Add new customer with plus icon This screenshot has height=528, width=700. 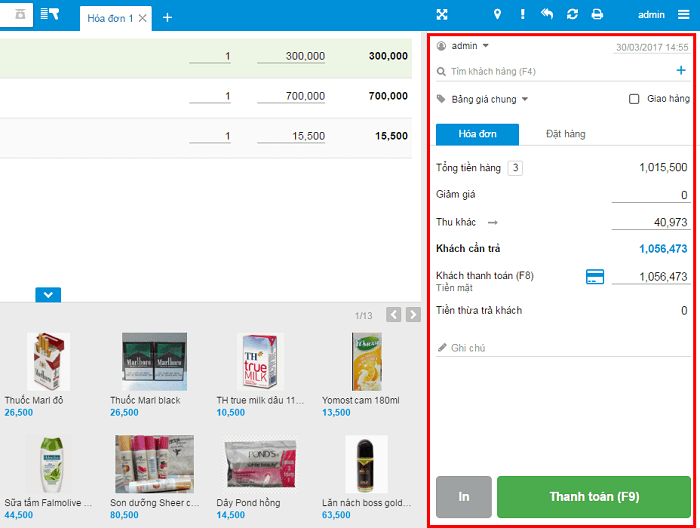point(681,71)
